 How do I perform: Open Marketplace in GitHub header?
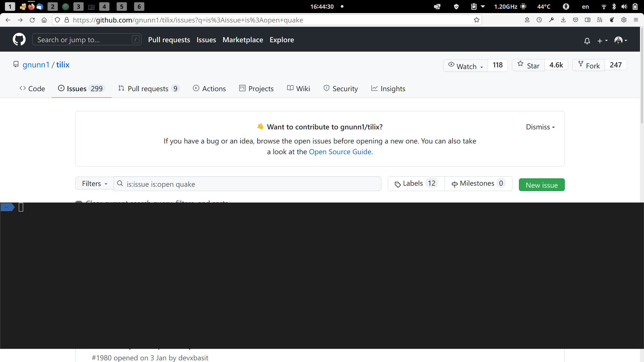point(243,40)
